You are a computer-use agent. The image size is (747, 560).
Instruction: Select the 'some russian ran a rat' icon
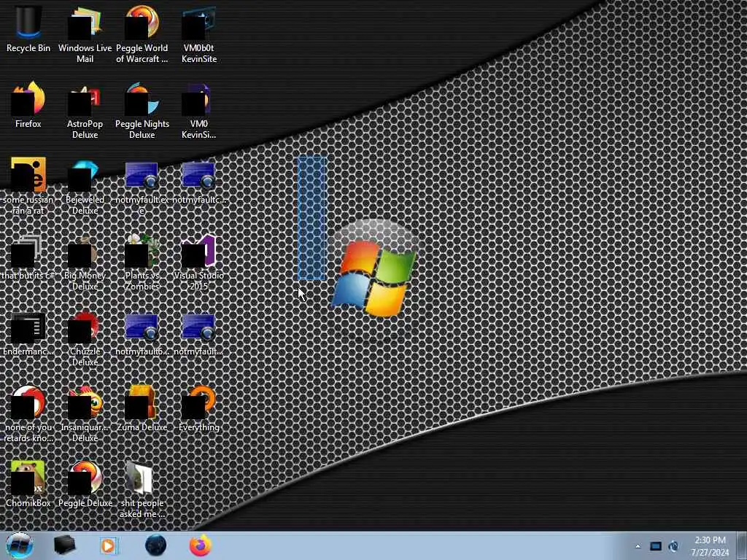coord(28,186)
